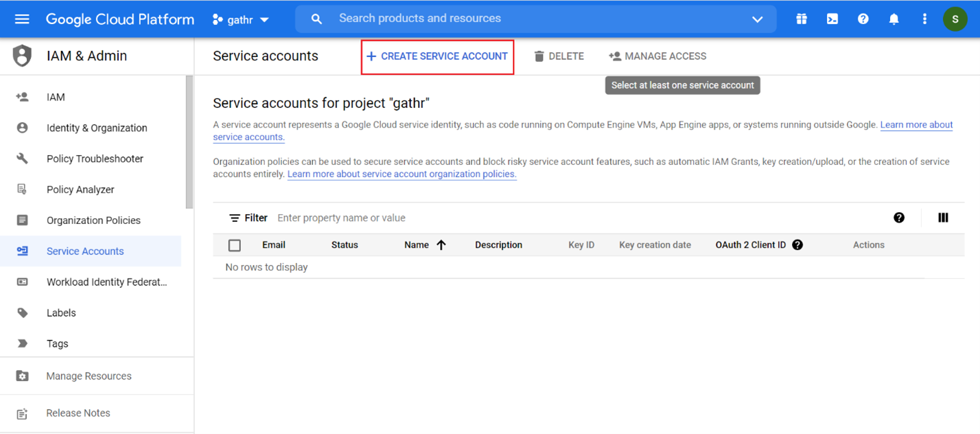The image size is (980, 434).
Task: Click CREATE SERVICE ACCOUNT
Action: (x=437, y=56)
